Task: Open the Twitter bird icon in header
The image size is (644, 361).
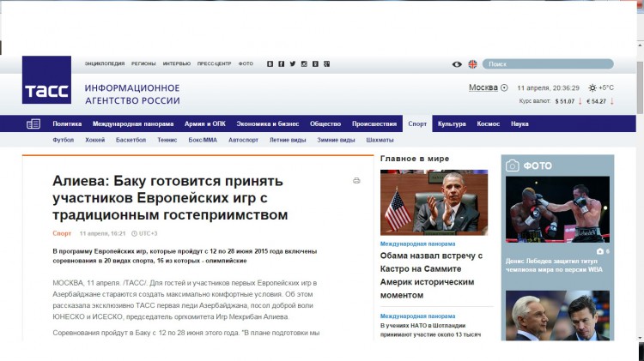Action: coord(293,63)
